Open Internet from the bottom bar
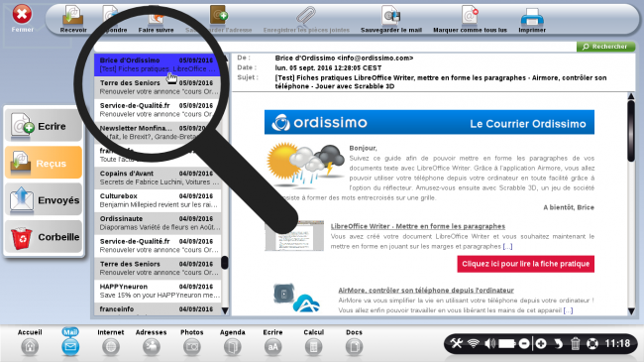Image resolution: width=644 pixels, height=362 pixels. coord(111,342)
